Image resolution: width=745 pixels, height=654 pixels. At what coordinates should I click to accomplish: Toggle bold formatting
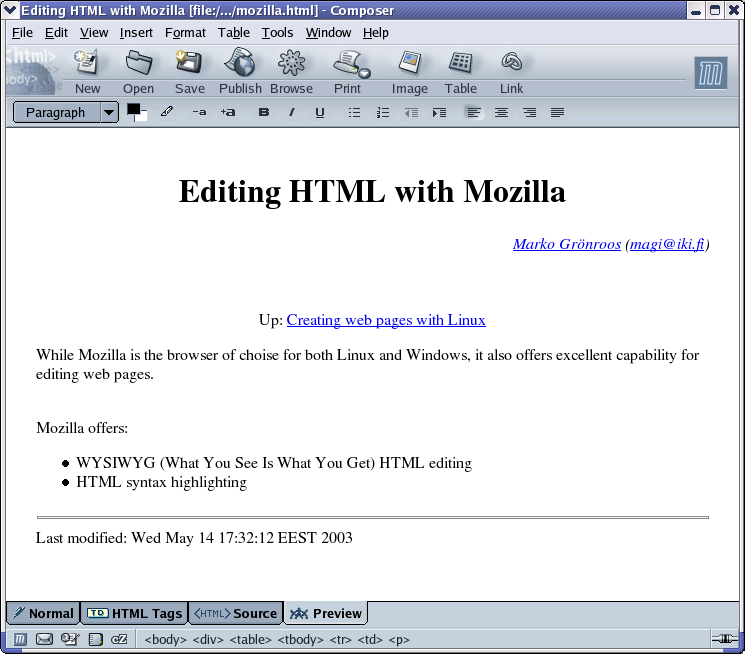(264, 113)
